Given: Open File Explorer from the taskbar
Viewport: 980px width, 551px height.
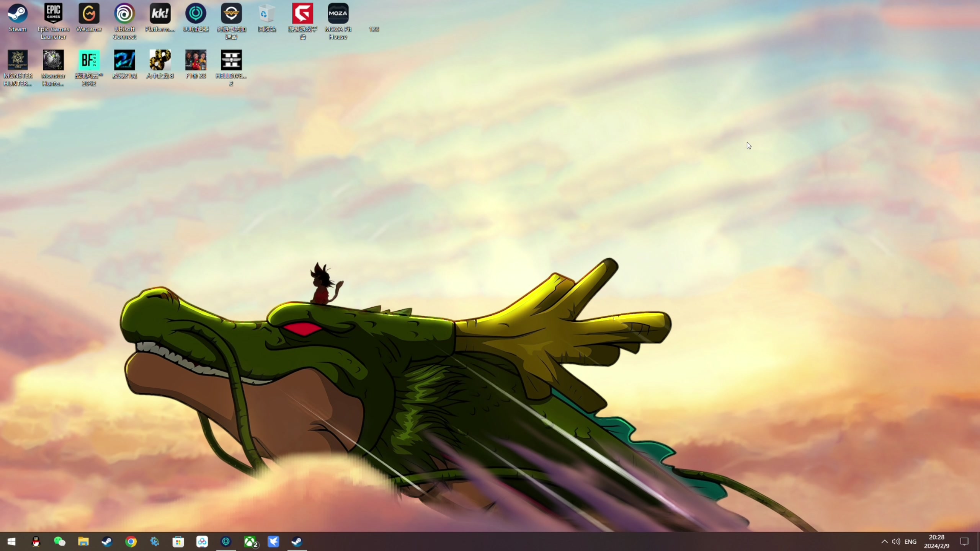Looking at the screenshot, I should (x=83, y=541).
